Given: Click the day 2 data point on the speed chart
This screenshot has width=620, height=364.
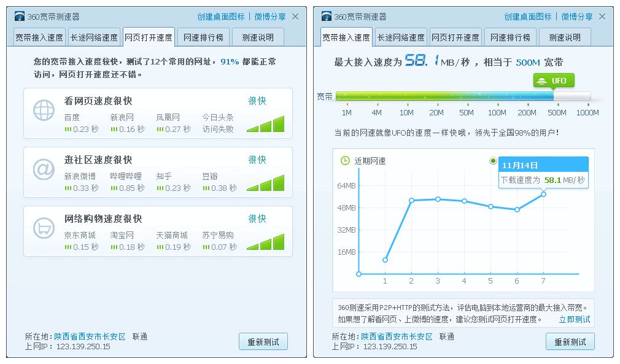Looking at the screenshot, I should click(x=411, y=200).
